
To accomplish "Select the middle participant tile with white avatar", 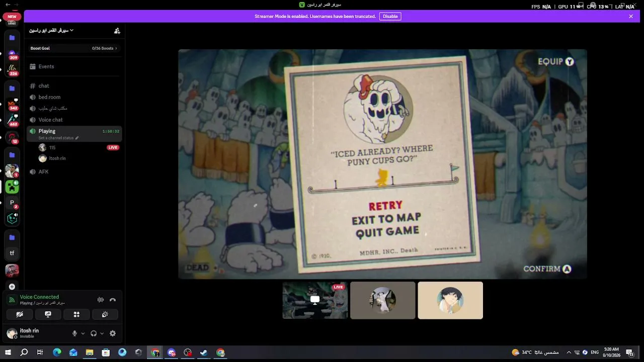I will [x=383, y=300].
